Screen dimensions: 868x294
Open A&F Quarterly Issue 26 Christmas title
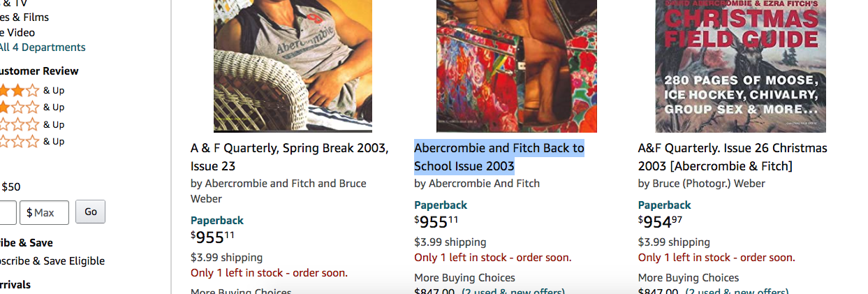pyautogui.click(x=732, y=157)
